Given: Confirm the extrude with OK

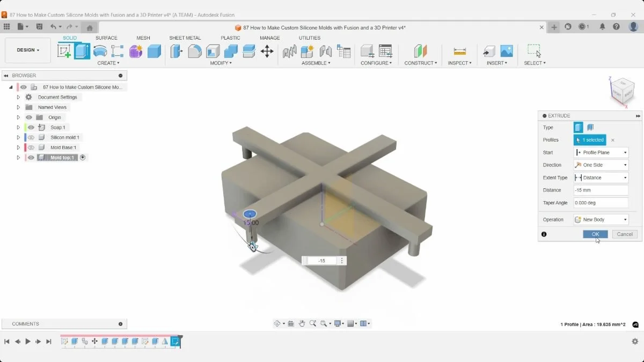Looking at the screenshot, I should [x=595, y=234].
